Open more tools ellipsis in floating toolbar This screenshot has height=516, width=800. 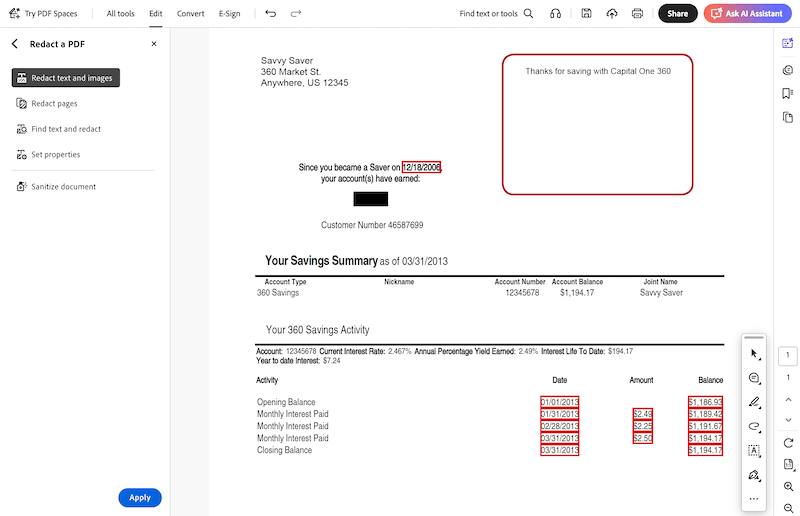[x=754, y=499]
